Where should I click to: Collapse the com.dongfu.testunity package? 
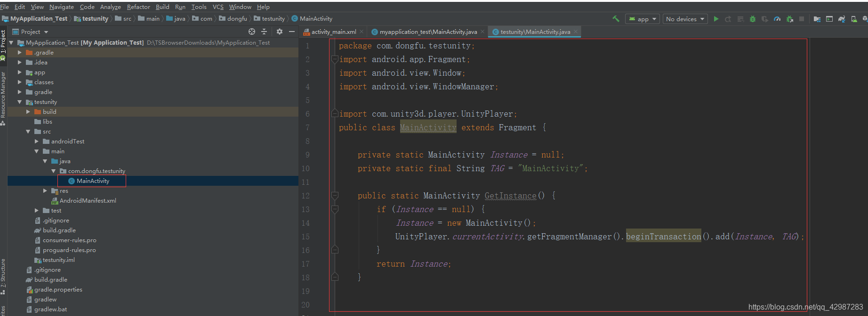tap(54, 171)
